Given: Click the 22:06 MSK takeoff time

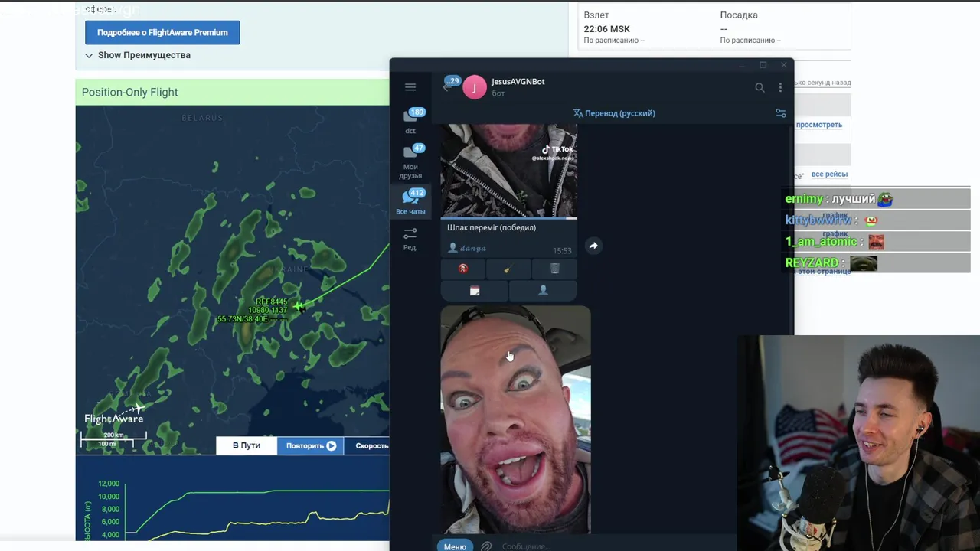Looking at the screenshot, I should pyautogui.click(x=607, y=29).
